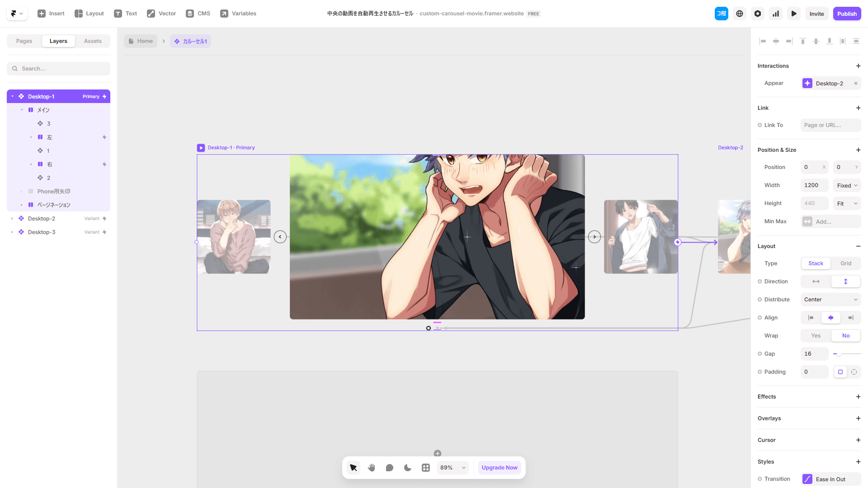Open the Distribute Center dropdown
The width and height of the screenshot is (868, 488).
tap(830, 300)
